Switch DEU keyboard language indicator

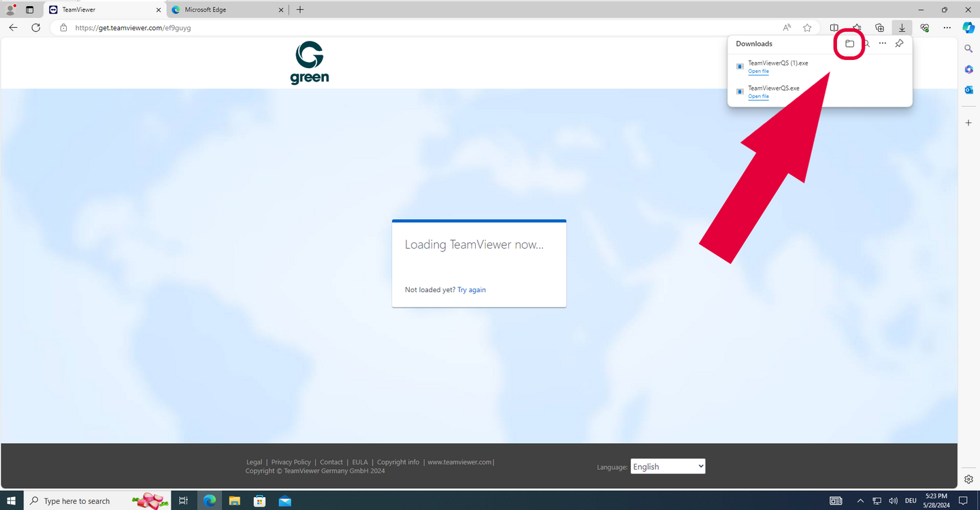pos(911,501)
